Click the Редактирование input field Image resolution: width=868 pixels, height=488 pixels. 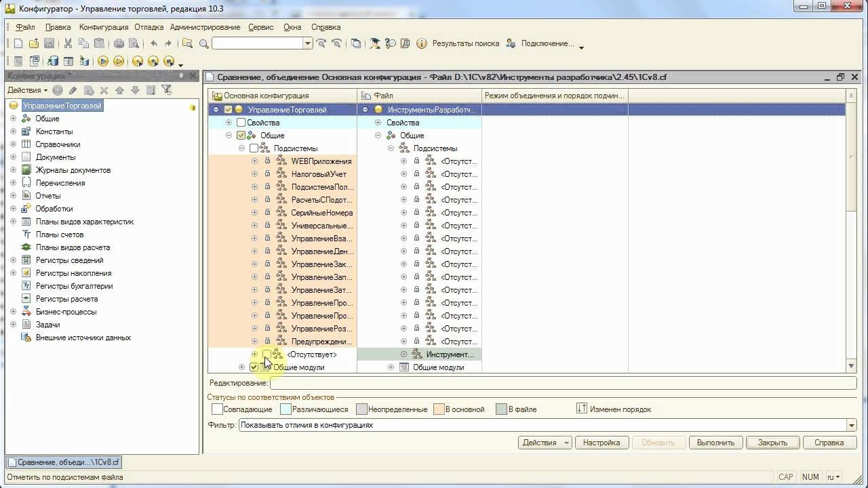point(563,384)
